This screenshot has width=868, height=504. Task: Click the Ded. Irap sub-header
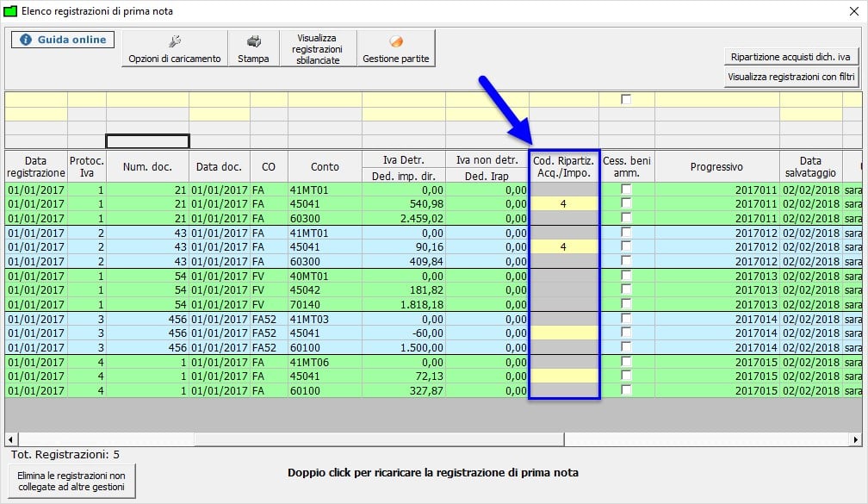[487, 176]
